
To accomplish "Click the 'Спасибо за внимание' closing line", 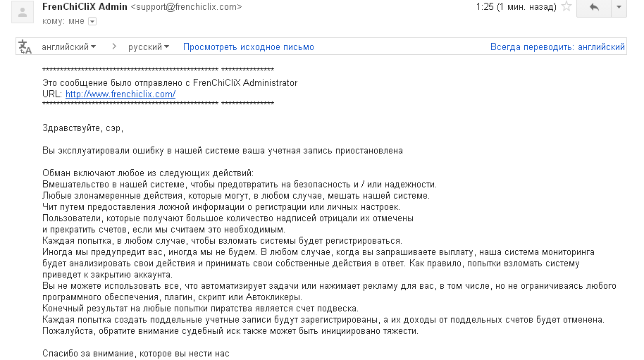I will click(136, 353).
